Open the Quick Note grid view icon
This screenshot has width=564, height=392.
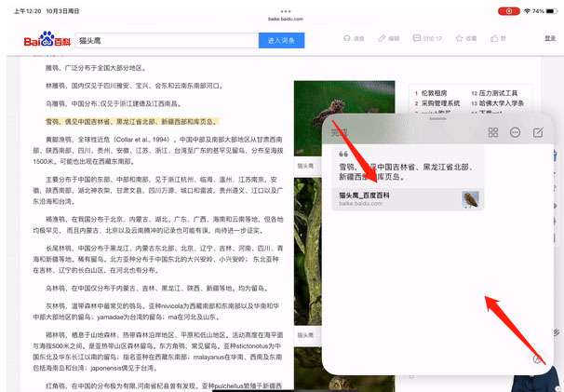pos(493,133)
